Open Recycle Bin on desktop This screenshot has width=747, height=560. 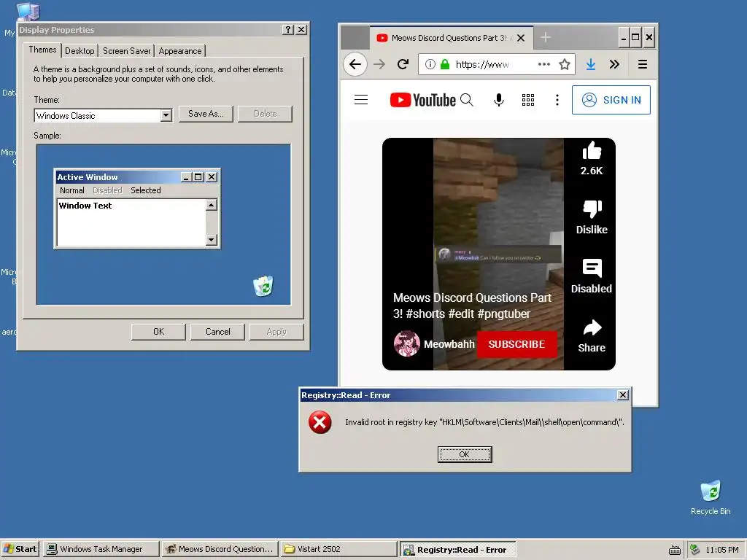coord(711,497)
